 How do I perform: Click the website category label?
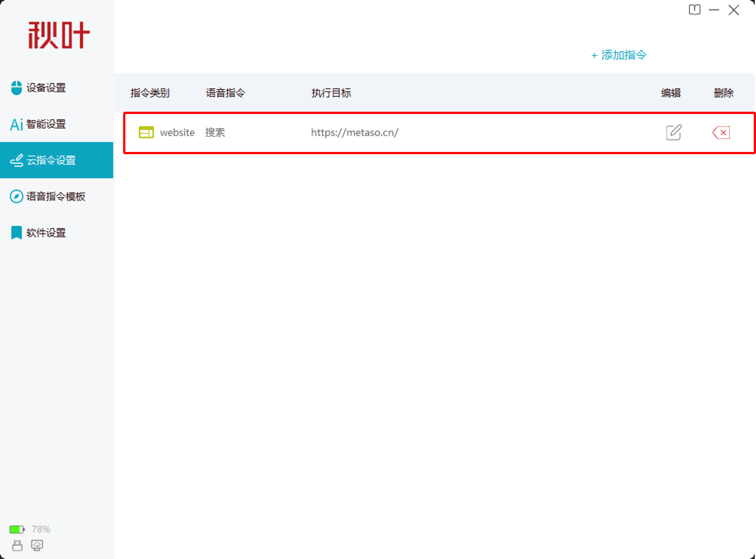(177, 132)
